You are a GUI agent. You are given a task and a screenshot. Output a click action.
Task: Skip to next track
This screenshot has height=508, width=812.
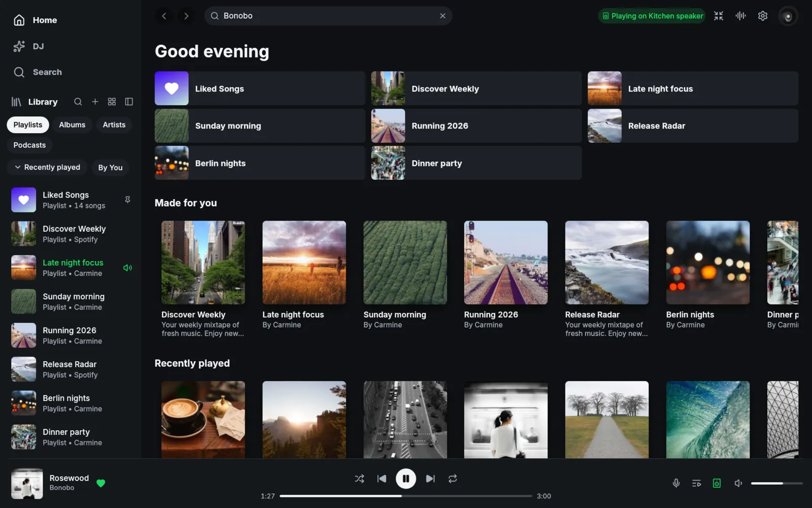[x=430, y=479]
